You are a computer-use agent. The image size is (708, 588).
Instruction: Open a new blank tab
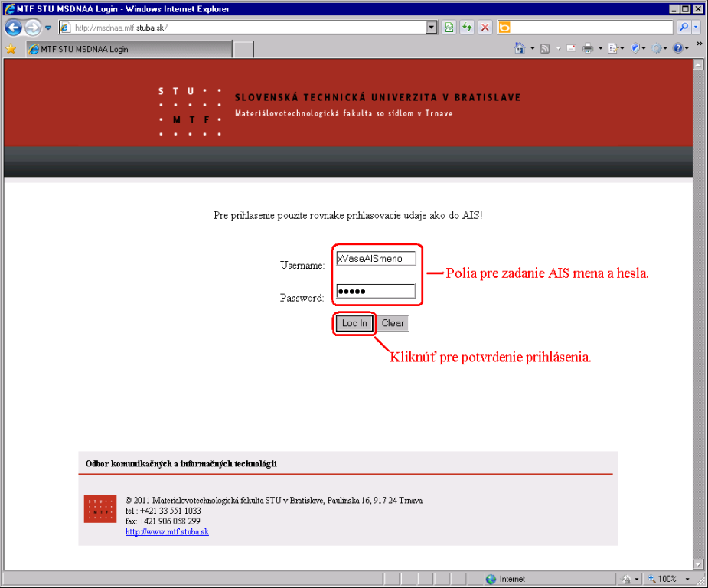[243, 49]
